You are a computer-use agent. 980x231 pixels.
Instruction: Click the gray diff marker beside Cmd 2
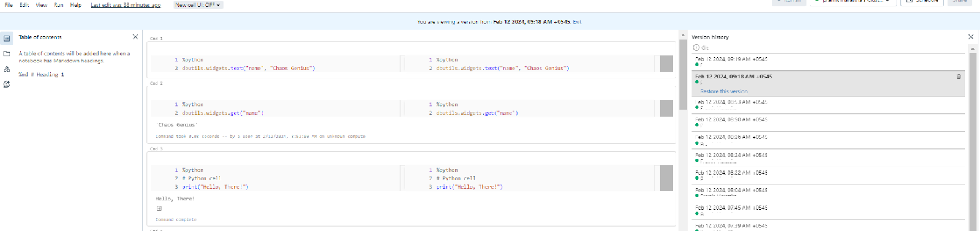666,108
